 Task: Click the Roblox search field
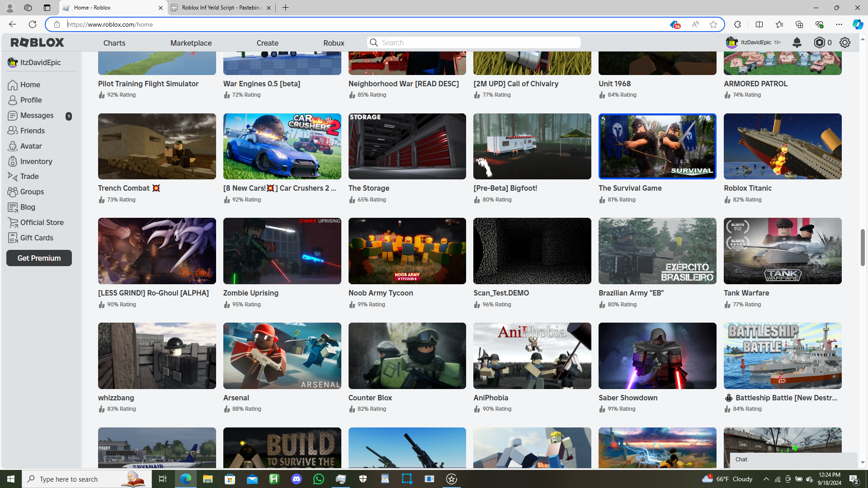click(x=475, y=42)
